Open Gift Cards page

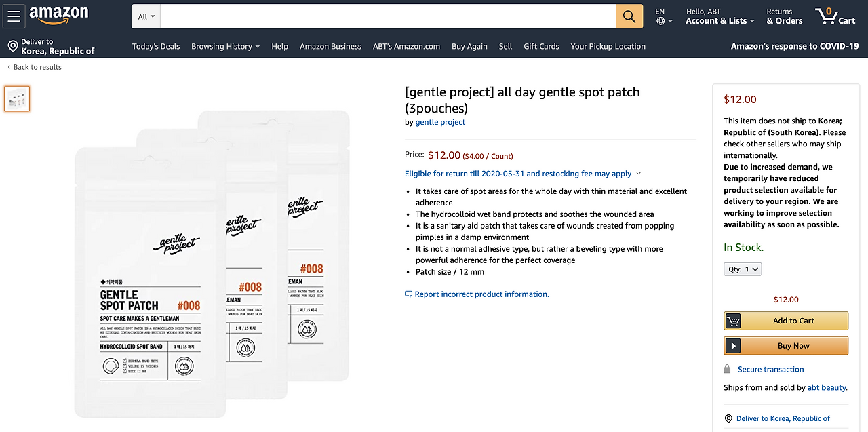tap(541, 46)
